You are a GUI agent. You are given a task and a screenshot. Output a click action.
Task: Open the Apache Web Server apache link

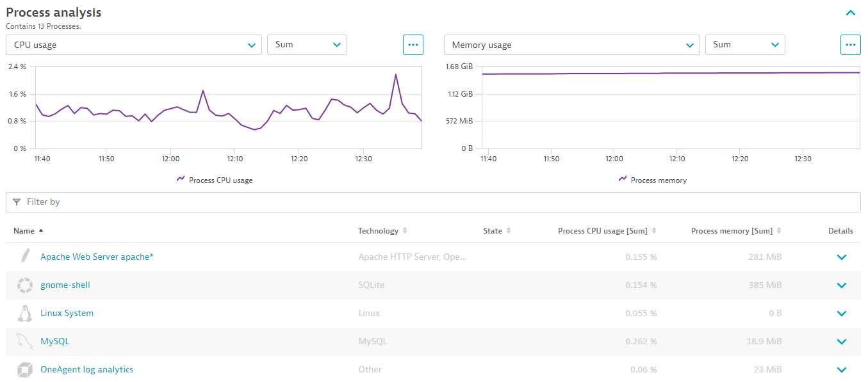(x=97, y=257)
